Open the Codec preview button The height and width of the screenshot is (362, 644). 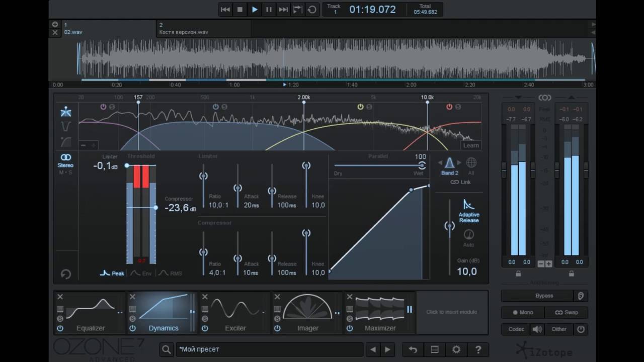pyautogui.click(x=516, y=329)
